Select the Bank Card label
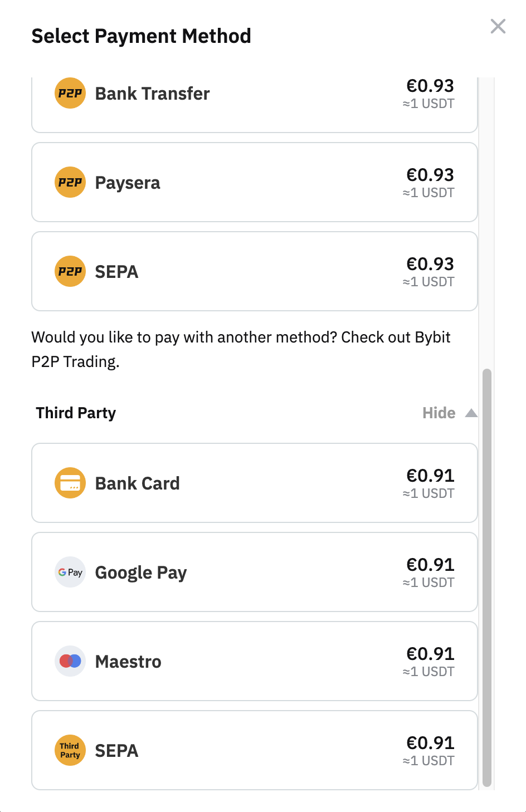The height and width of the screenshot is (812, 526). pyautogui.click(x=138, y=483)
